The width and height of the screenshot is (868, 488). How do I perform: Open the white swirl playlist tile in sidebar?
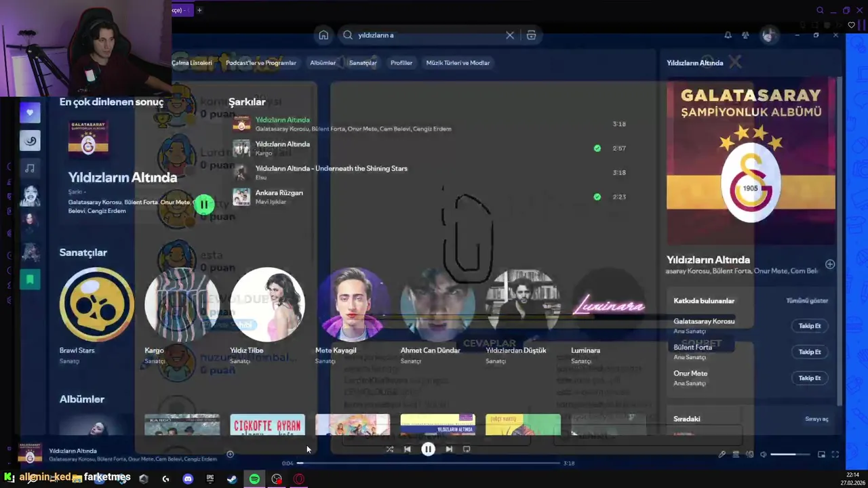30,140
